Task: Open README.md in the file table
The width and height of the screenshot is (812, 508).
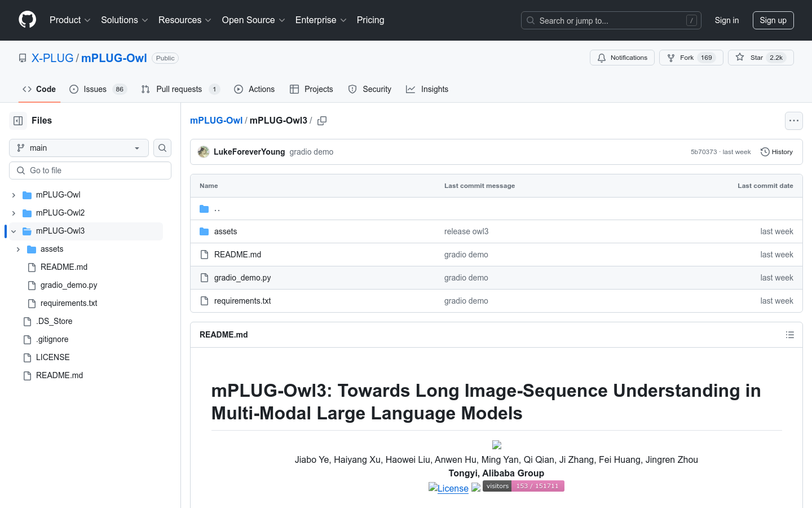Action: pos(237,255)
